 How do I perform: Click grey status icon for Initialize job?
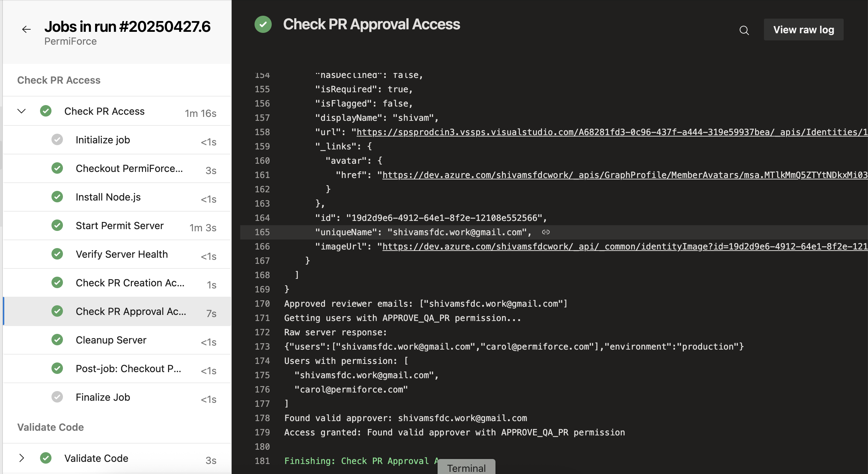tap(57, 140)
